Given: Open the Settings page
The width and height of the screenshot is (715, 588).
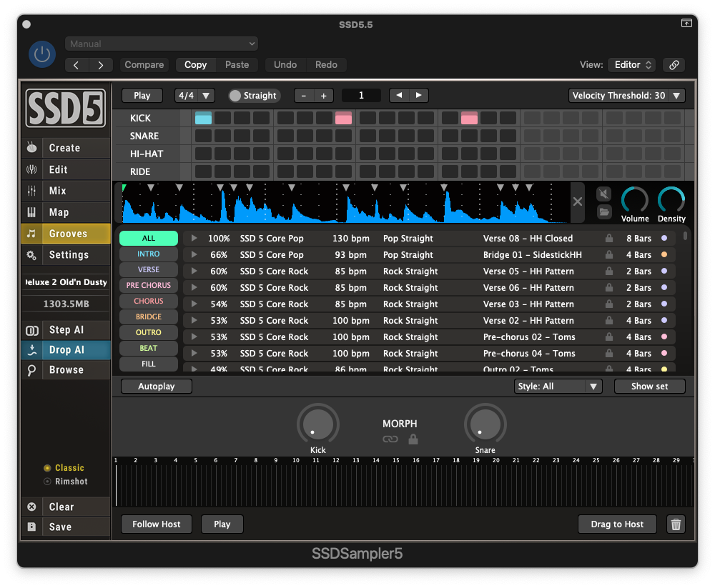Looking at the screenshot, I should tap(66, 255).
